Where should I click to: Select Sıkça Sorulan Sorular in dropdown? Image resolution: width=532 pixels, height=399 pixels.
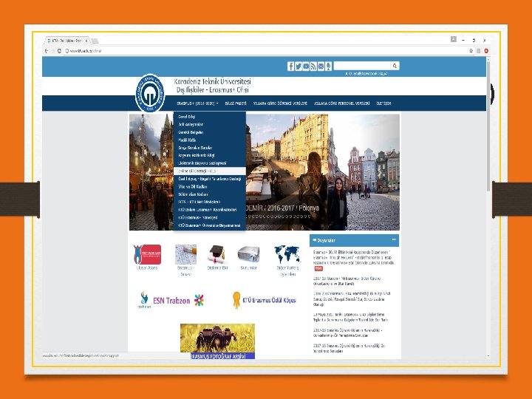(210, 148)
